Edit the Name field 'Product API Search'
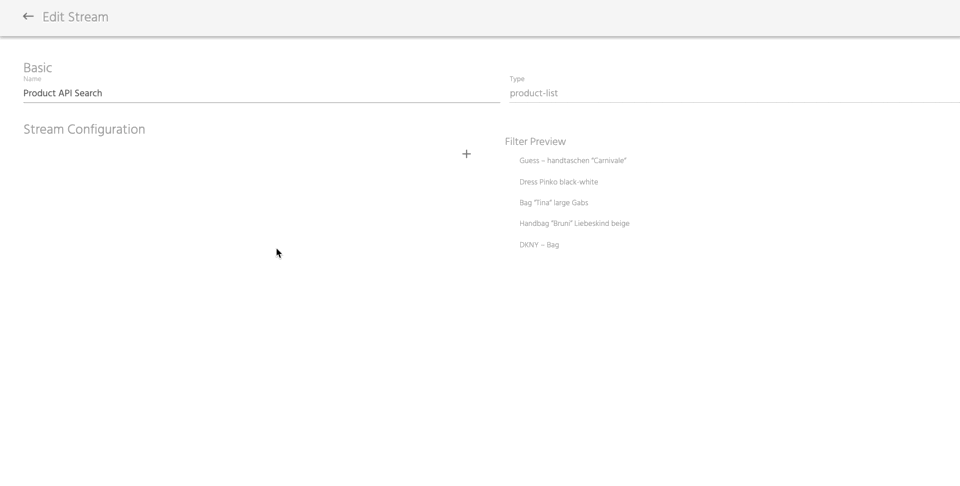This screenshot has height=486, width=960. pos(261,93)
